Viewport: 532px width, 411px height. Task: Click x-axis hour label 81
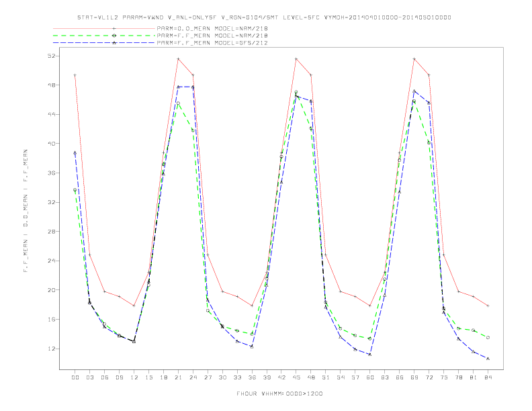pyautogui.click(x=474, y=377)
